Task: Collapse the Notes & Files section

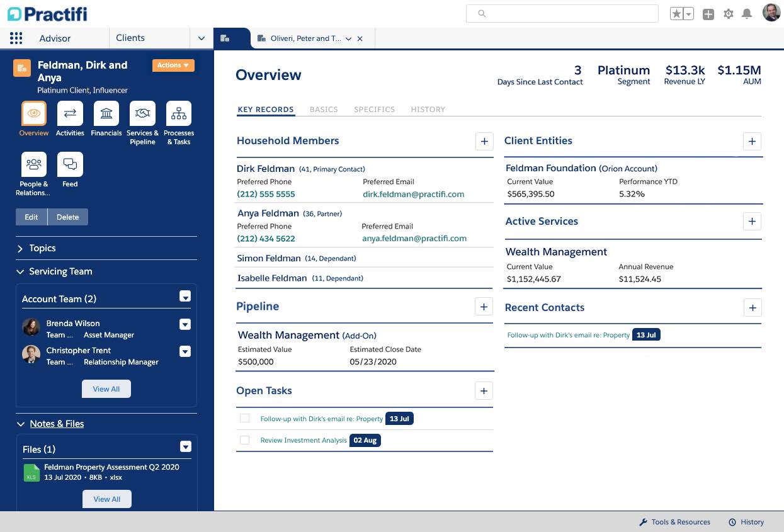Action: (20, 424)
